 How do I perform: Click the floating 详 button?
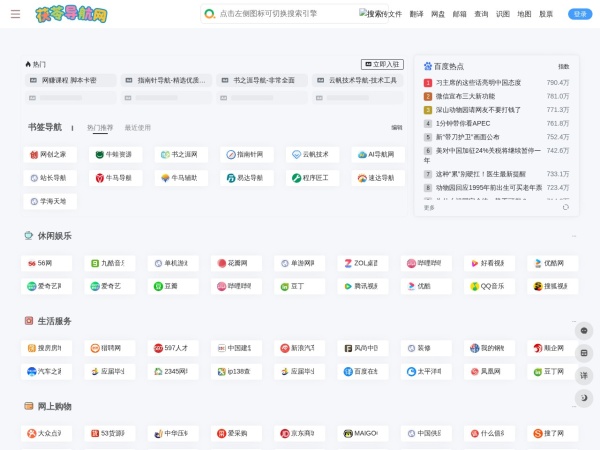pos(584,375)
